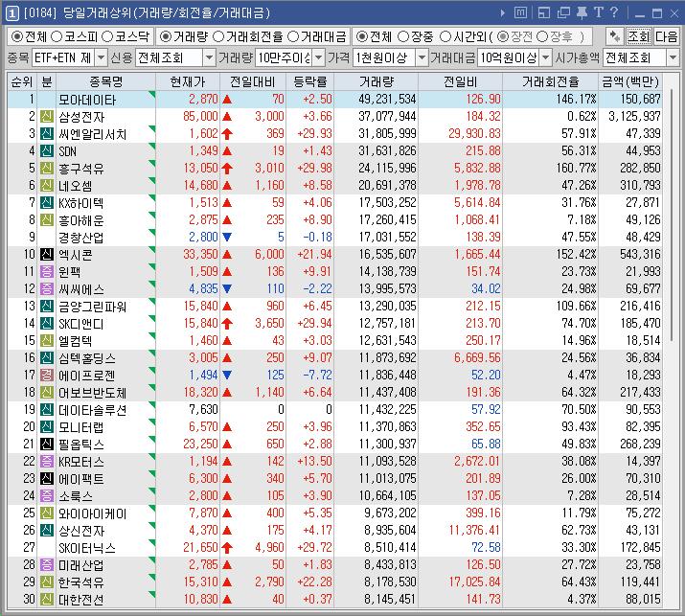Viewport: 685px width, 616px height.
Task: Click the 신 badge in the 대한전선 row
Action: click(x=47, y=599)
